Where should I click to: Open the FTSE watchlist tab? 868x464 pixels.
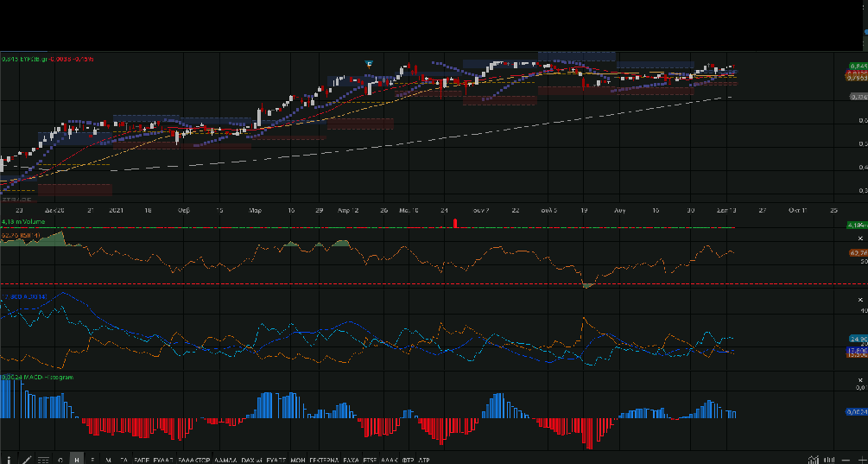pyautogui.click(x=371, y=460)
